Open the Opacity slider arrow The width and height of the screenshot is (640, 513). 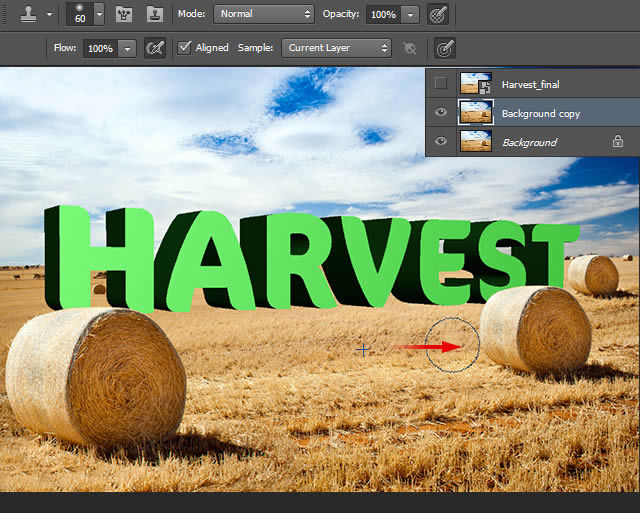(410, 15)
